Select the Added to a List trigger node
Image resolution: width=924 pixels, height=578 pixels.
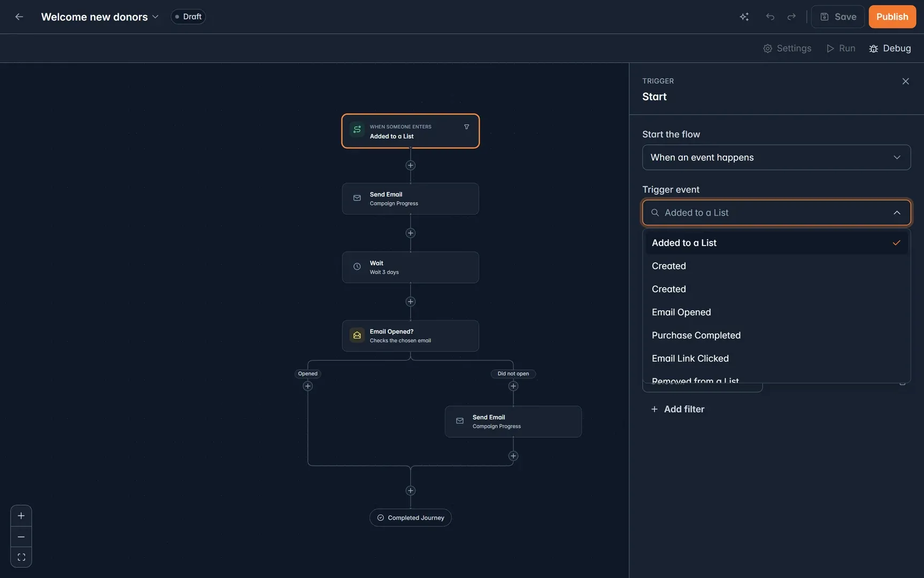pos(410,131)
